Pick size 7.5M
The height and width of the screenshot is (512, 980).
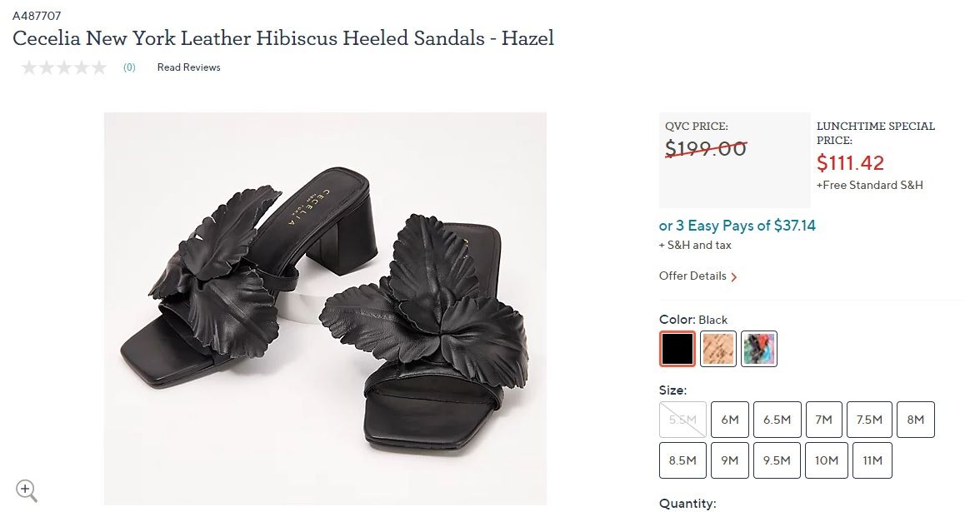(869, 420)
